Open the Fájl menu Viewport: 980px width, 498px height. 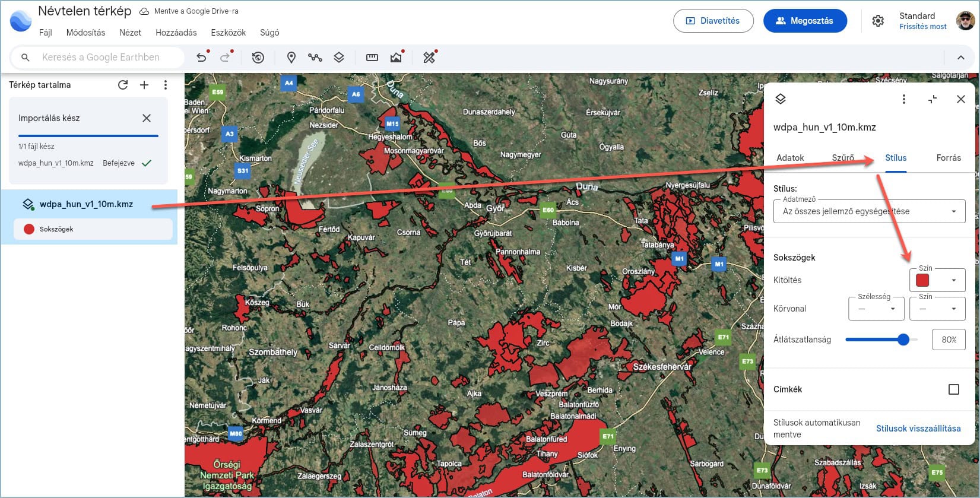(46, 33)
